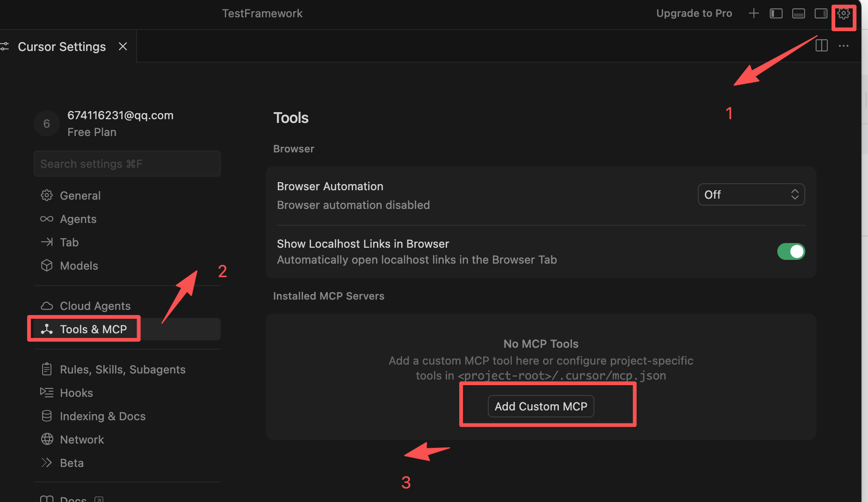Click the Hooks list icon

pyautogui.click(x=47, y=393)
